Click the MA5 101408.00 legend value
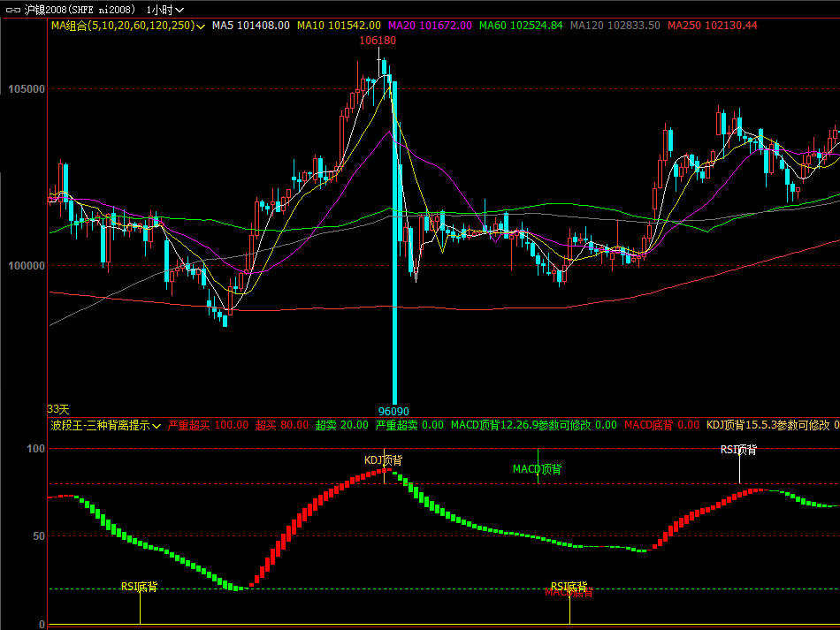This screenshot has height=630, width=840. [x=251, y=26]
